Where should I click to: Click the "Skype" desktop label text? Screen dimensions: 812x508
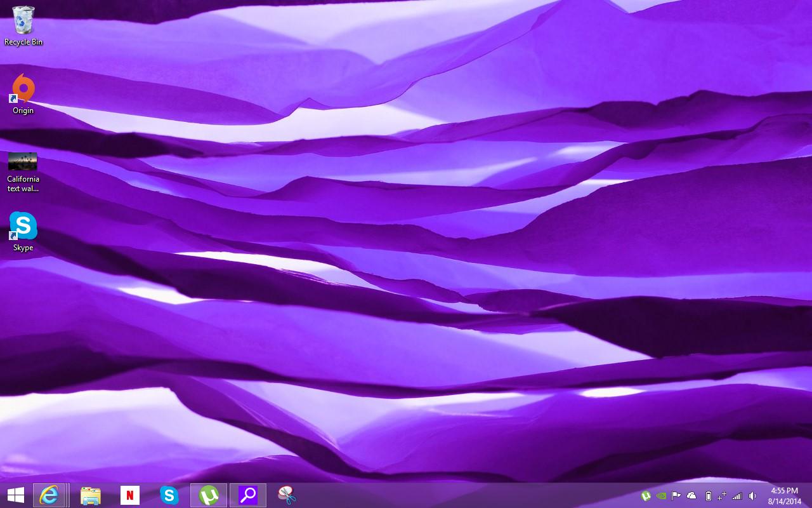[23, 248]
